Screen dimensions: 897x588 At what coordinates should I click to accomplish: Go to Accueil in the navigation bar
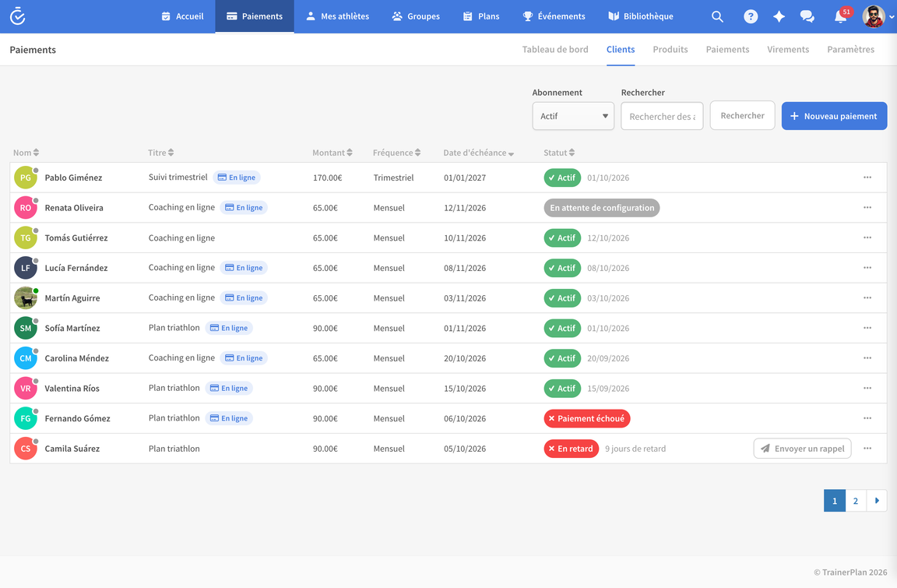click(x=182, y=16)
